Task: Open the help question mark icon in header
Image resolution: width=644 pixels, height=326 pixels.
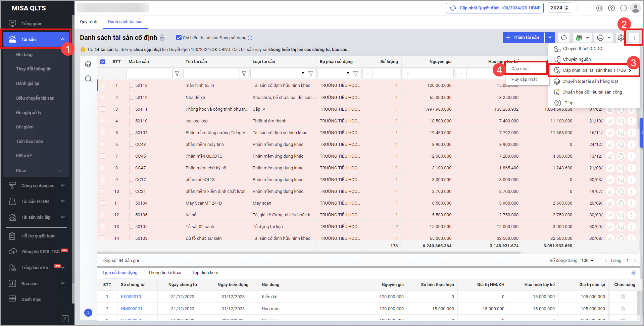Action: point(611,8)
